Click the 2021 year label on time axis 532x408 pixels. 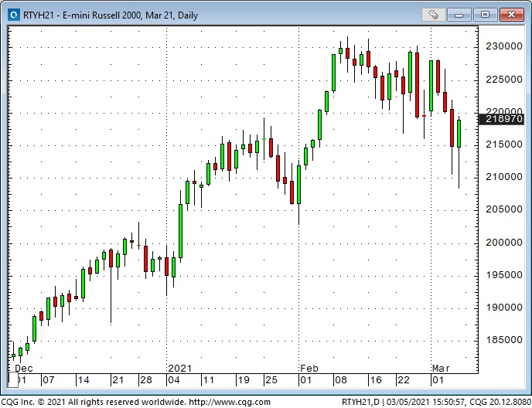(x=180, y=369)
